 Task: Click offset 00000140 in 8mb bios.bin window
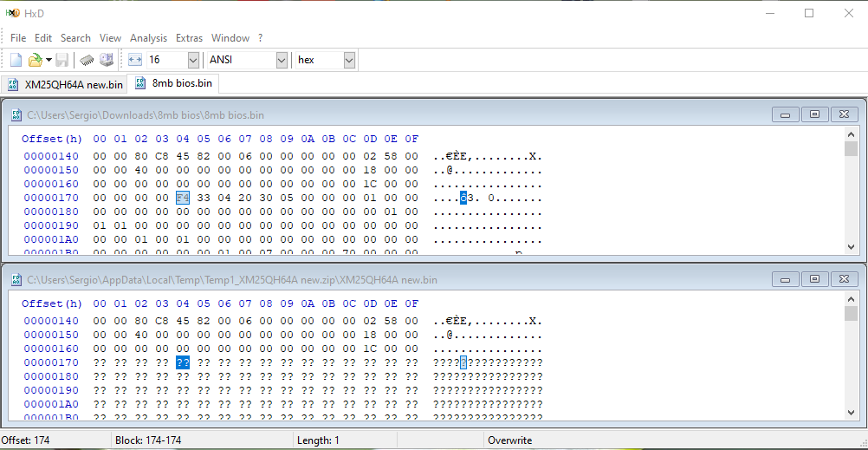(x=51, y=156)
